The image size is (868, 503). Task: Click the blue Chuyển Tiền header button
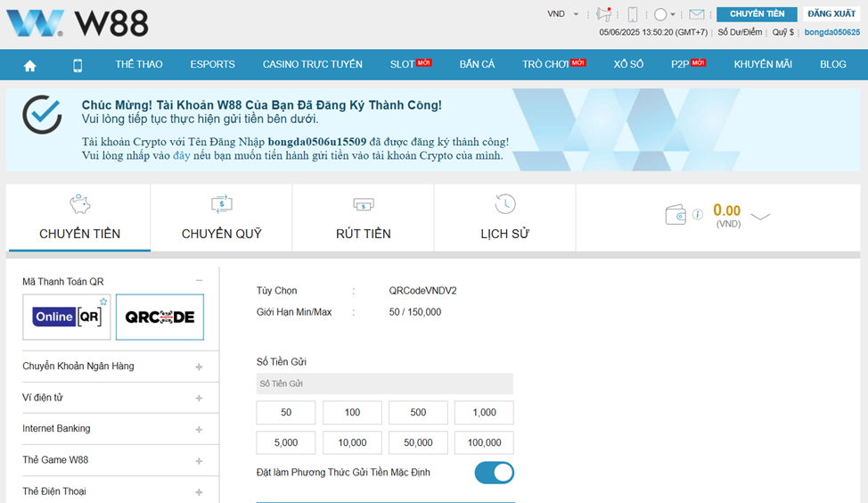(757, 14)
